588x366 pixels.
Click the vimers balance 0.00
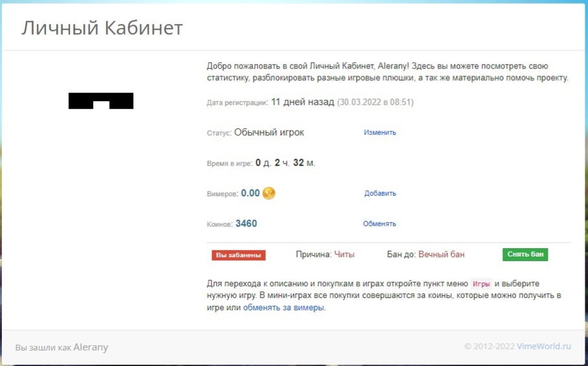coord(250,193)
